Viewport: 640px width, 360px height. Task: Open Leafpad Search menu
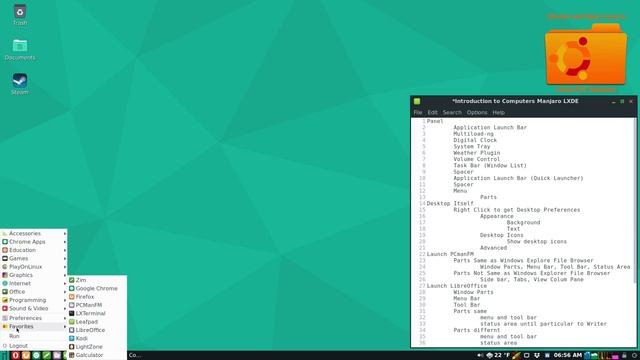pyautogui.click(x=452, y=112)
